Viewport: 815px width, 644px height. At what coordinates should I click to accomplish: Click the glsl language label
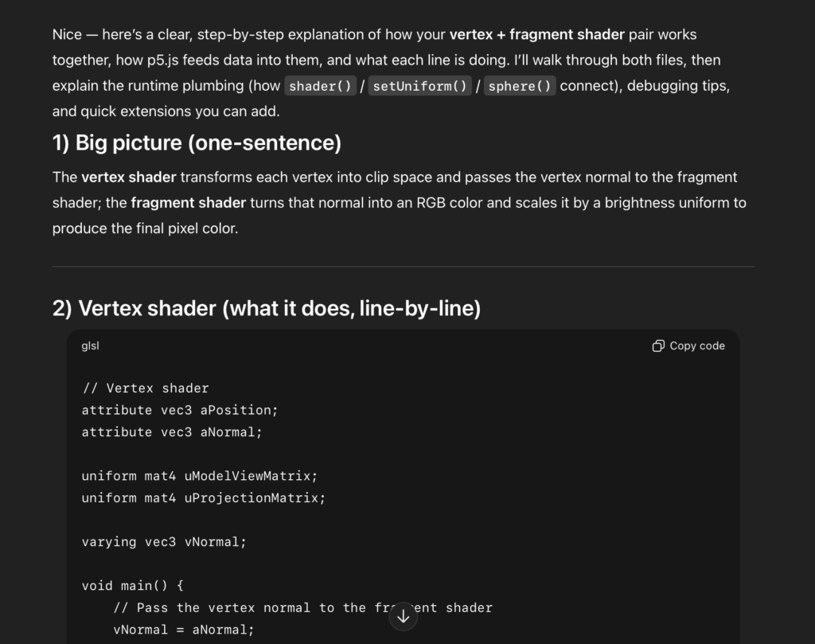(x=90, y=345)
